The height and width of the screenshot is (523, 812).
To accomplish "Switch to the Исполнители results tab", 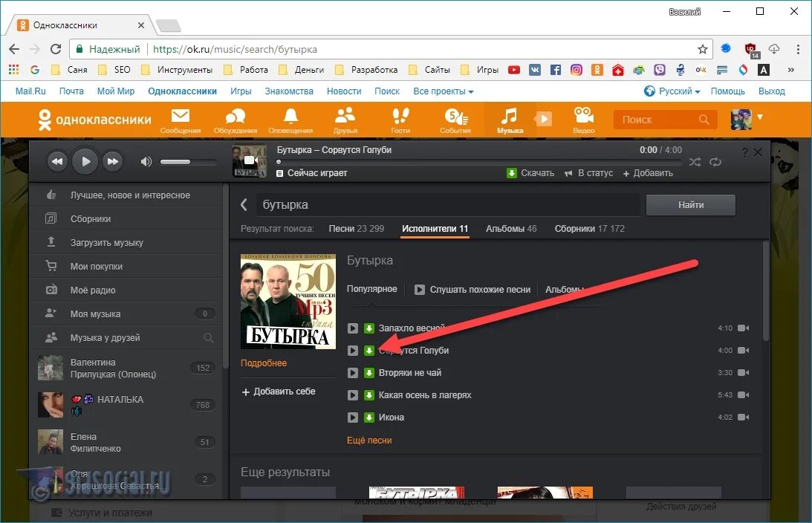I will 435,228.
